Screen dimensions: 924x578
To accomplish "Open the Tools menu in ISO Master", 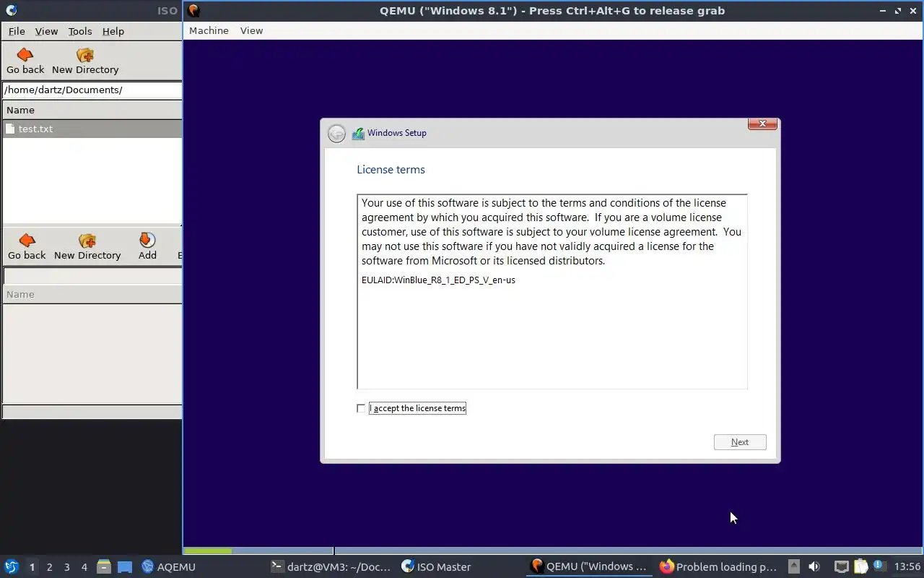I will (80, 31).
